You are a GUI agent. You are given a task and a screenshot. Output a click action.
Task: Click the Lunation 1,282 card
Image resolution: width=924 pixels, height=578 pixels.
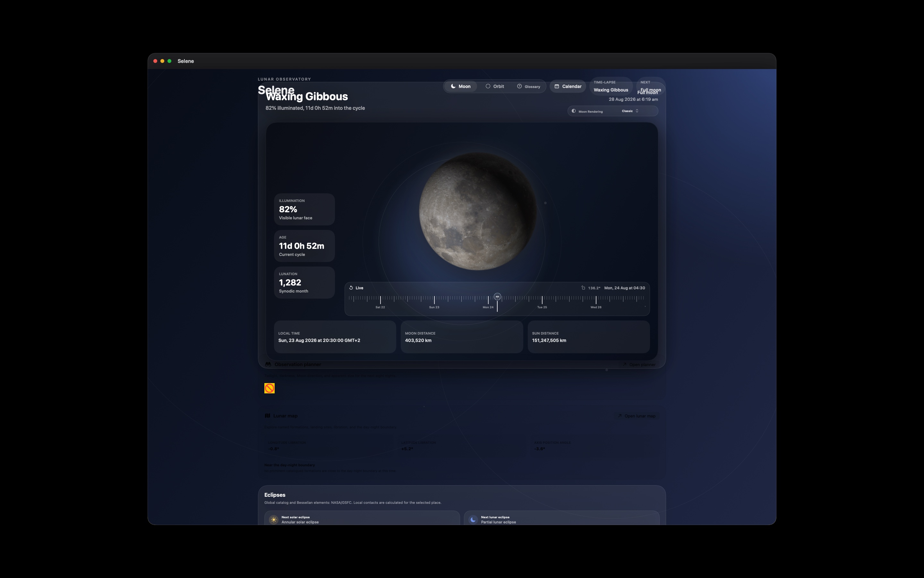304,283
